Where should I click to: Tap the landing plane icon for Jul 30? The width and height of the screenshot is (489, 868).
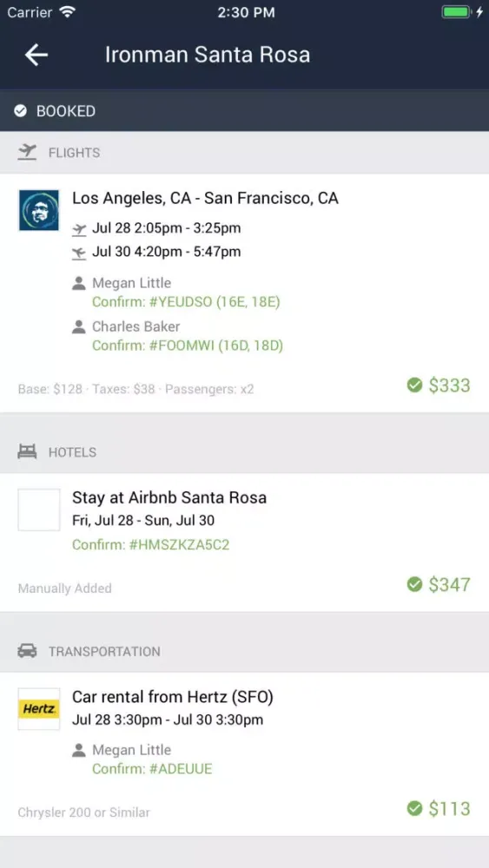coord(79,253)
